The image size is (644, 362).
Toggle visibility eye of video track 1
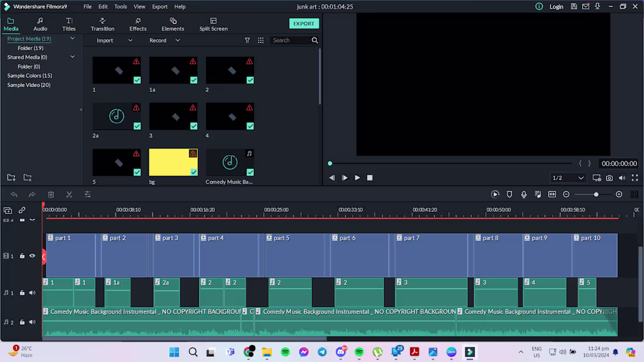pyautogui.click(x=32, y=256)
